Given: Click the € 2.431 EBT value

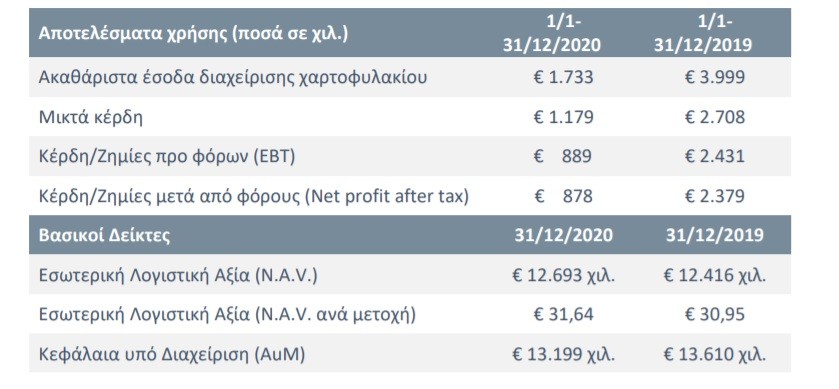Looking at the screenshot, I should click(715, 157).
